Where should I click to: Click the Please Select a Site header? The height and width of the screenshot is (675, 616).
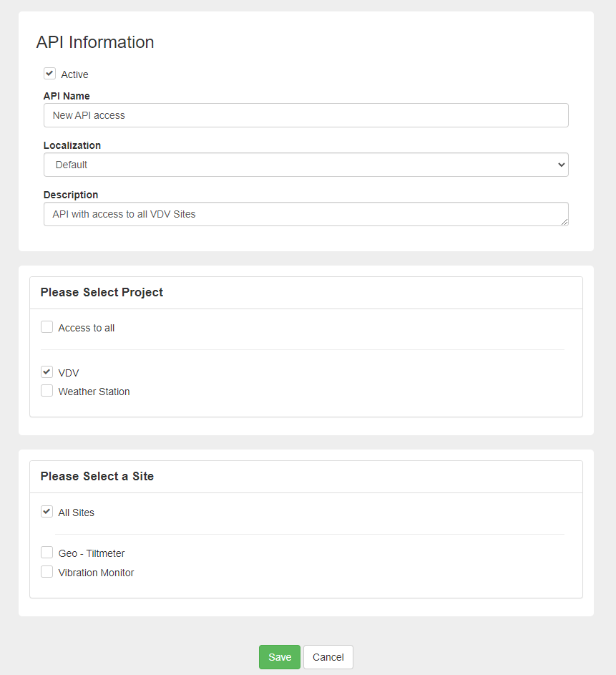tap(97, 476)
